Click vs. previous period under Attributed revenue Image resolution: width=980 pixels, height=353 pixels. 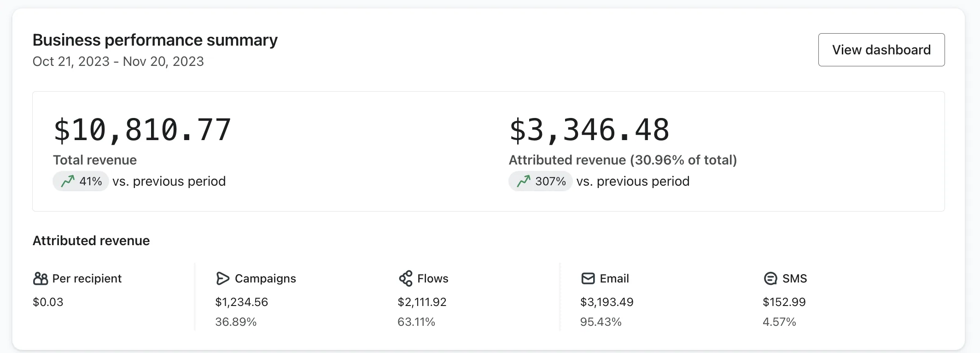click(633, 181)
